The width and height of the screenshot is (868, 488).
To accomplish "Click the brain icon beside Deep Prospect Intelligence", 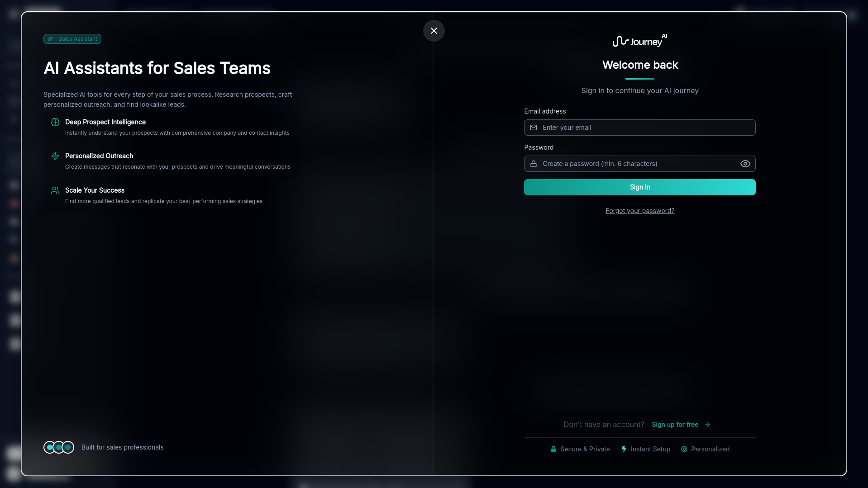I will click(55, 122).
